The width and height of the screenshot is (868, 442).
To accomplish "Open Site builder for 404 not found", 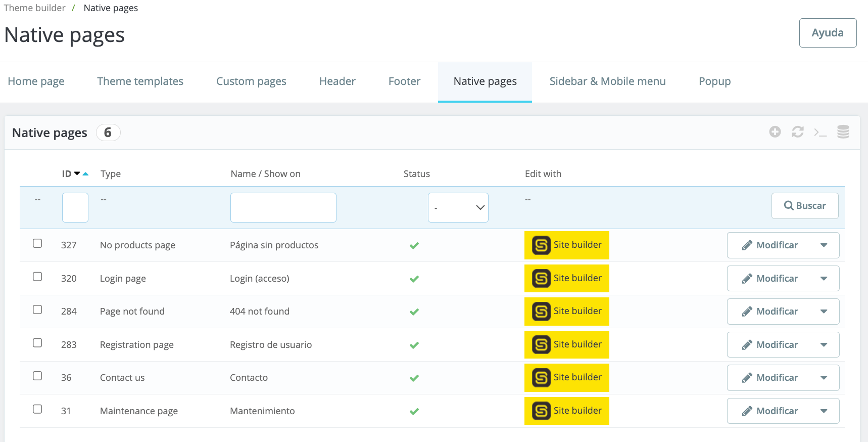I will 566,312.
